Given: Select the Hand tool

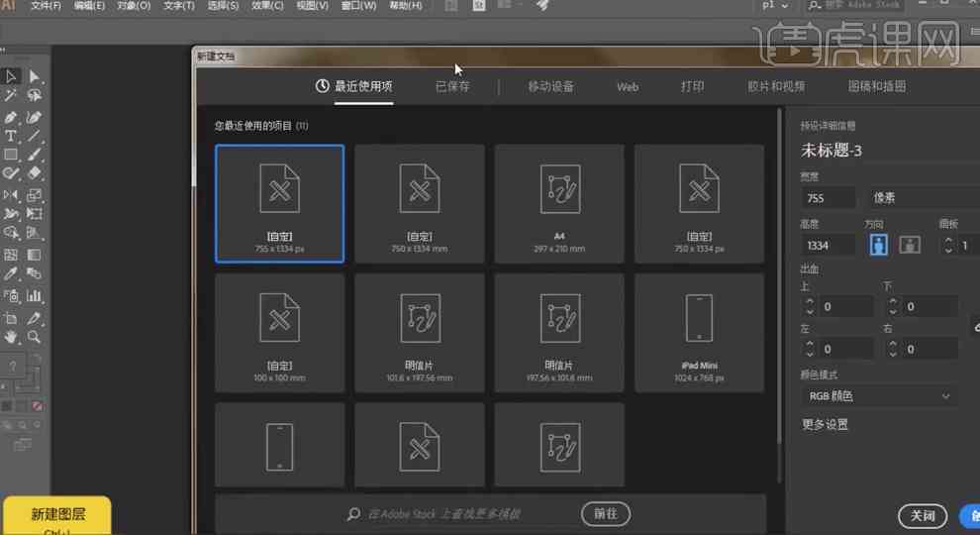Looking at the screenshot, I should (x=11, y=337).
